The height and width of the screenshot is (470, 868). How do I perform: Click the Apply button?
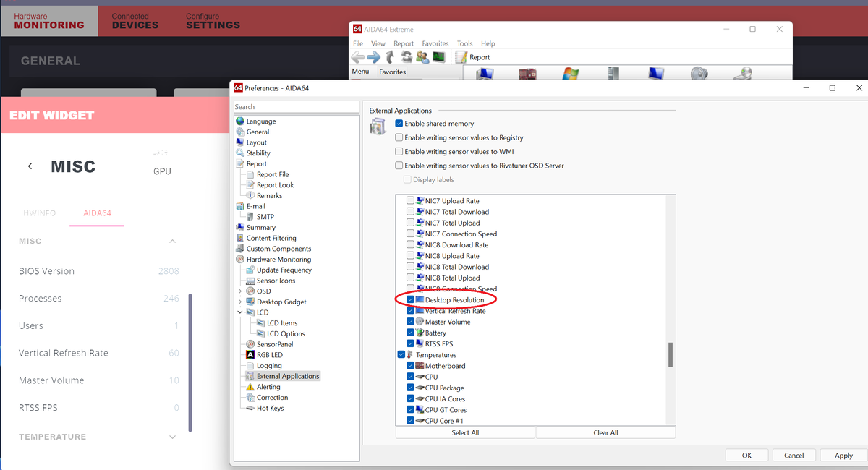tap(843, 456)
